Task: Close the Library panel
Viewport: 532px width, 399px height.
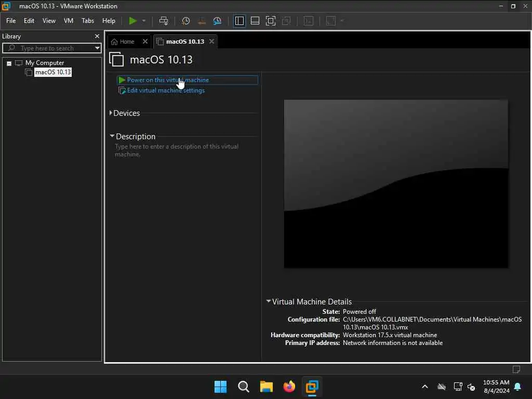Action: point(97,36)
